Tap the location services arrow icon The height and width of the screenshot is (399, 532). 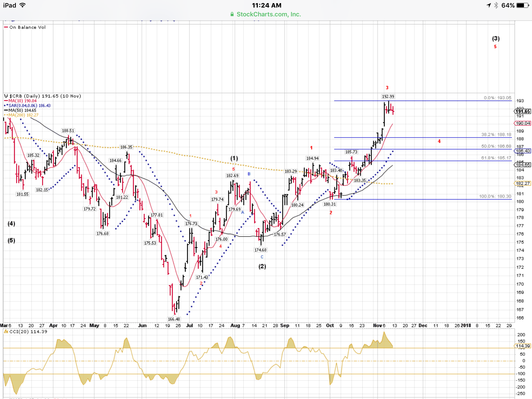(x=489, y=5)
